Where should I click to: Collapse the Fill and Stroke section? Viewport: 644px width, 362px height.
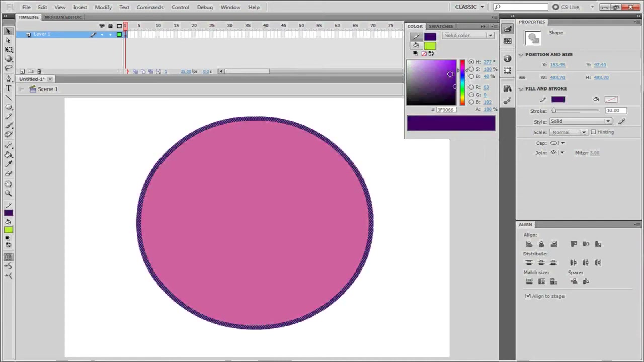tap(521, 88)
